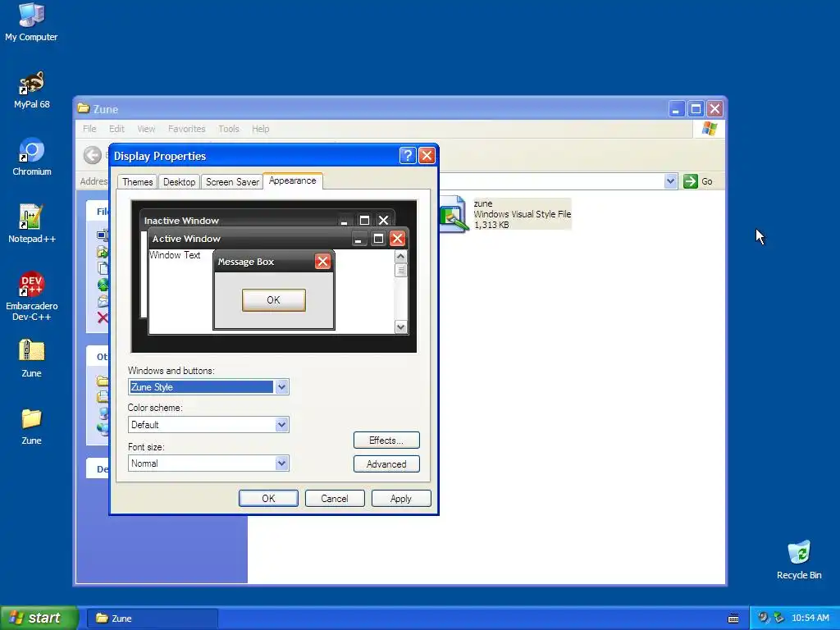Launch MyPal 68 browser shortcut

coord(32,89)
